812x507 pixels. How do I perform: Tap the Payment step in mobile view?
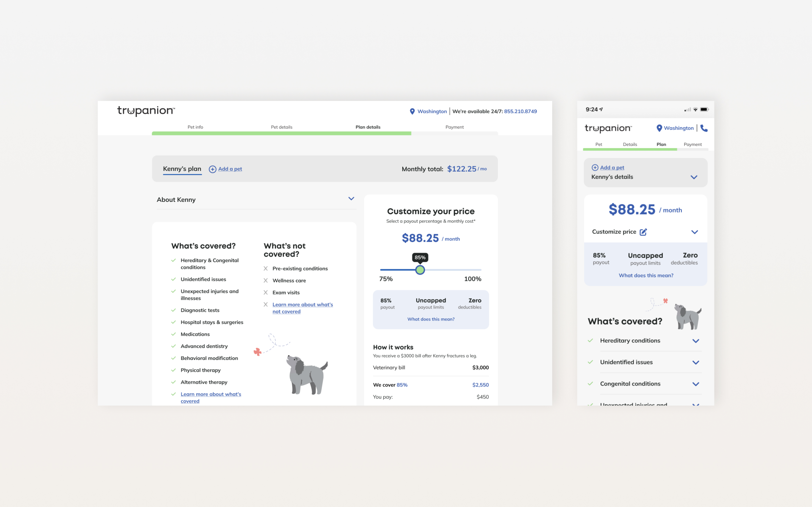pos(693,145)
